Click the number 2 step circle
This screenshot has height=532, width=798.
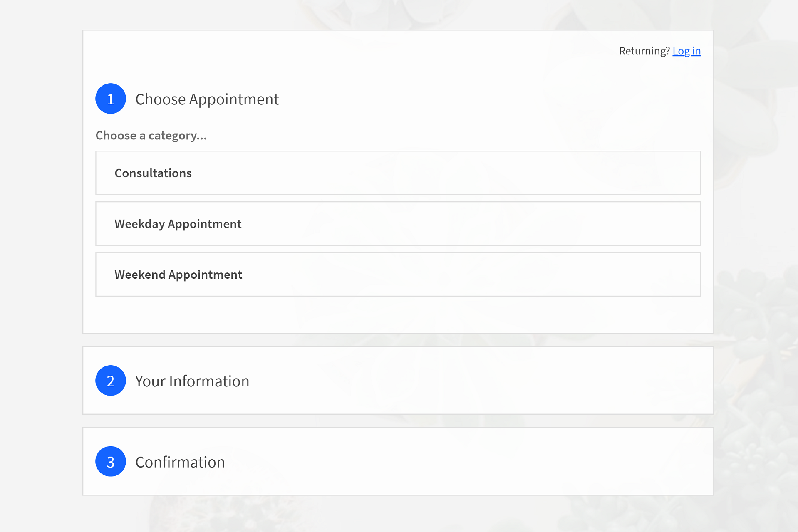pos(110,381)
